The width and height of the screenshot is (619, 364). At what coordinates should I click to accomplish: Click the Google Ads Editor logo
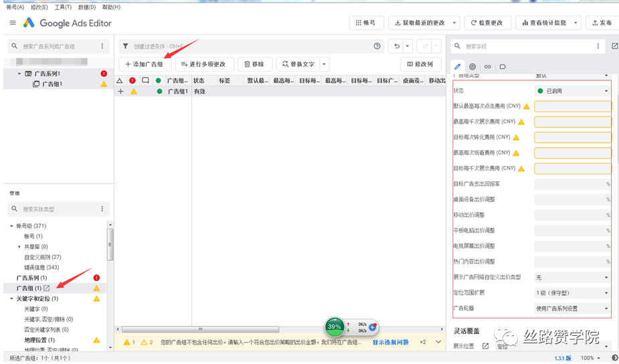point(28,23)
